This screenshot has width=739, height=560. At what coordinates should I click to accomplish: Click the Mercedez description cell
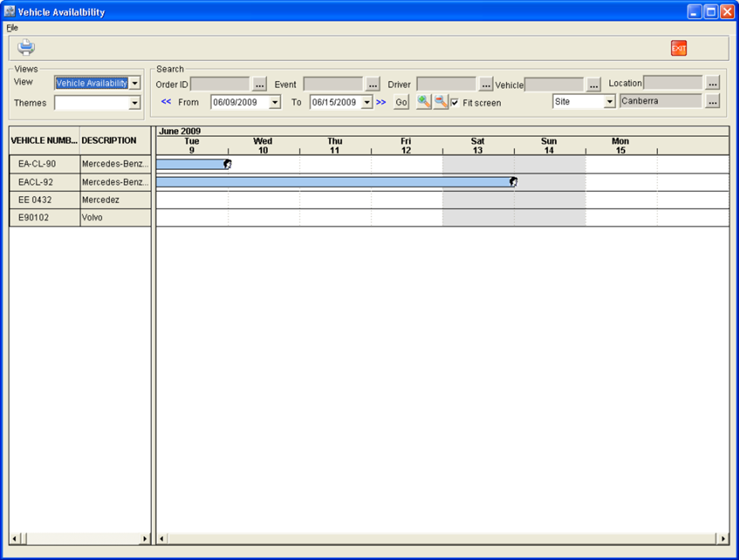click(x=116, y=200)
